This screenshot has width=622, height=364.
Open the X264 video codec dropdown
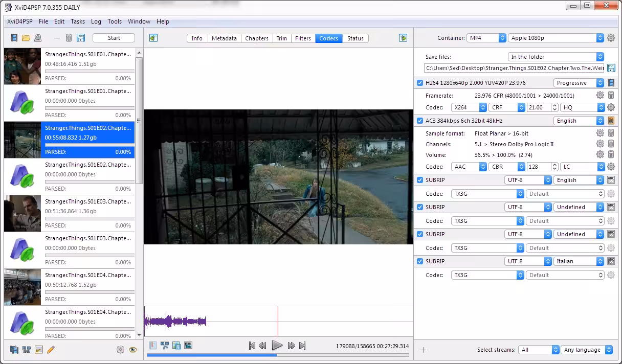click(469, 107)
